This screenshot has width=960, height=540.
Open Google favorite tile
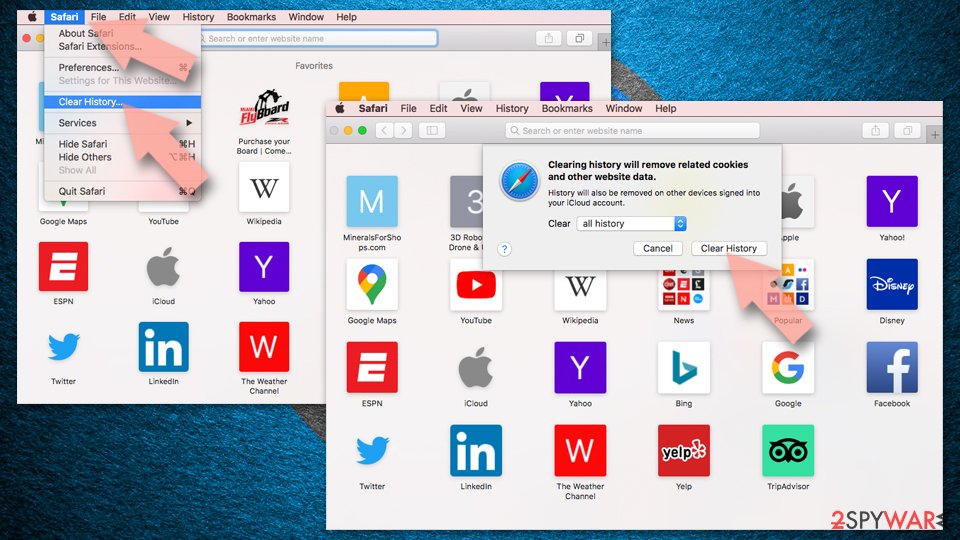pyautogui.click(x=788, y=367)
